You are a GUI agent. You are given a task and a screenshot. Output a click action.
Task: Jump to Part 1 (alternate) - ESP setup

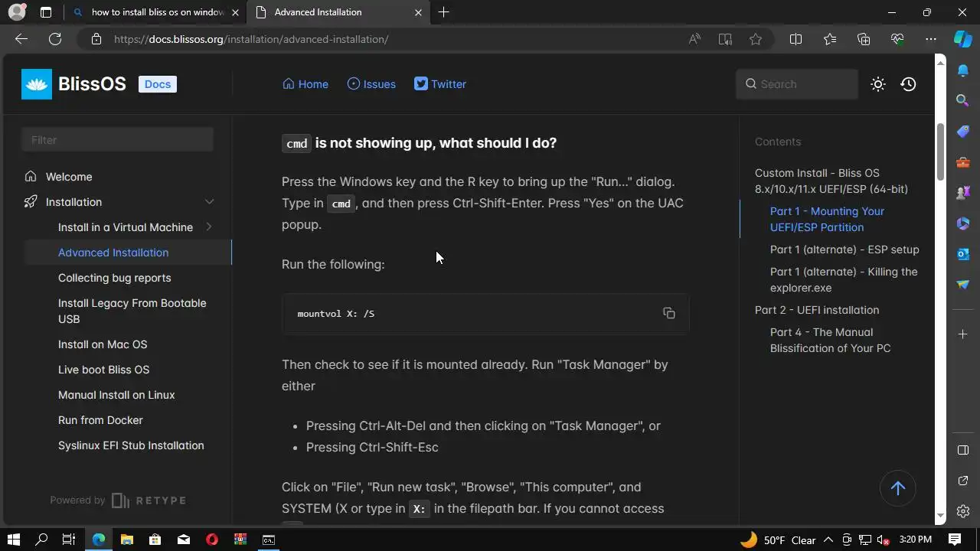pos(844,249)
